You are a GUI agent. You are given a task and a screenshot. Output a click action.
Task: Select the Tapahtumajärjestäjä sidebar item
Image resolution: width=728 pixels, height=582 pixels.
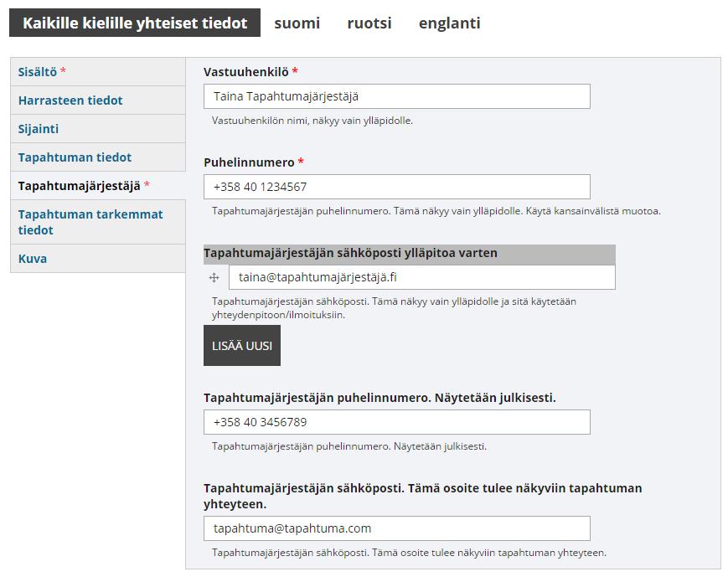(x=98, y=186)
